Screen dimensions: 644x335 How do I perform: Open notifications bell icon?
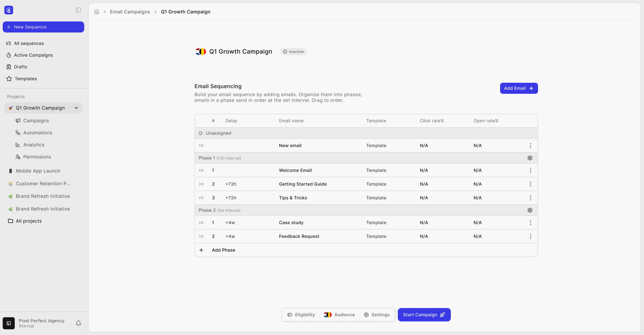pos(78,323)
